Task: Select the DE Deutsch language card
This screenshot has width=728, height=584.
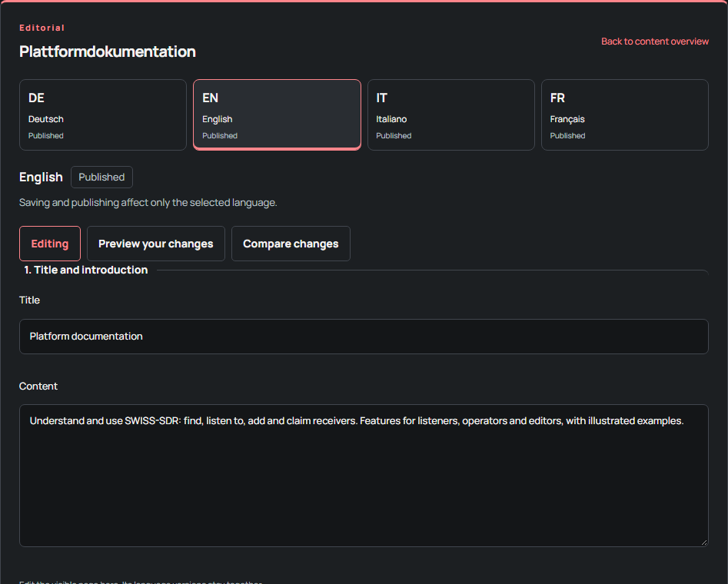Action: click(x=102, y=114)
